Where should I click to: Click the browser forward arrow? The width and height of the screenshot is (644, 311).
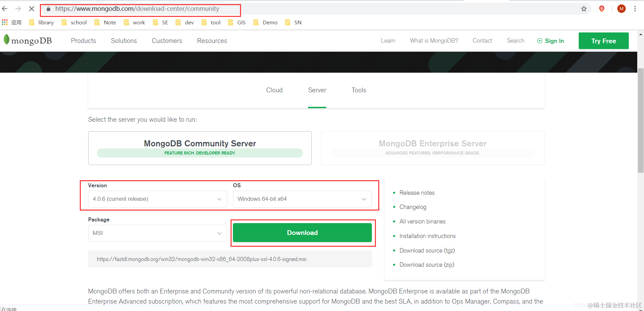[18, 9]
